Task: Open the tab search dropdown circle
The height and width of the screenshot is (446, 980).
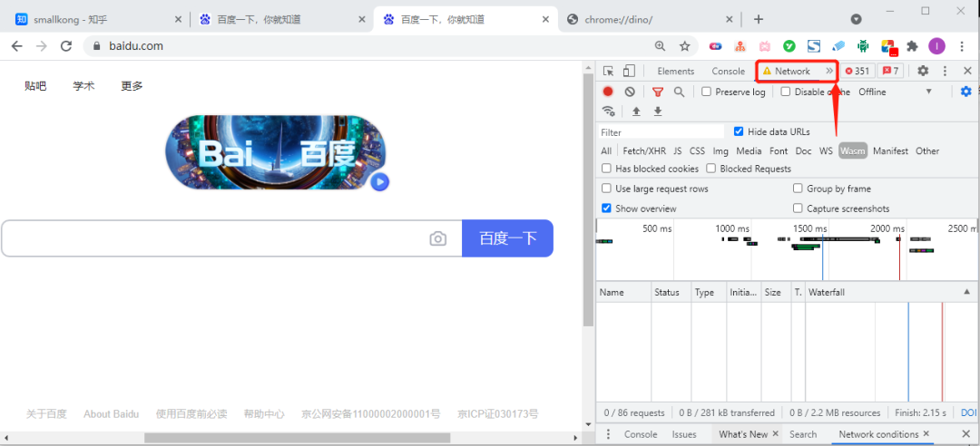Action: (x=857, y=19)
